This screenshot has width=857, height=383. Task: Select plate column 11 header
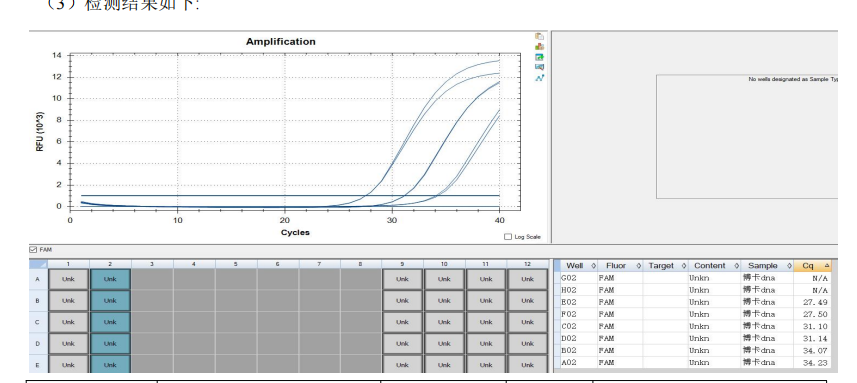485,264
